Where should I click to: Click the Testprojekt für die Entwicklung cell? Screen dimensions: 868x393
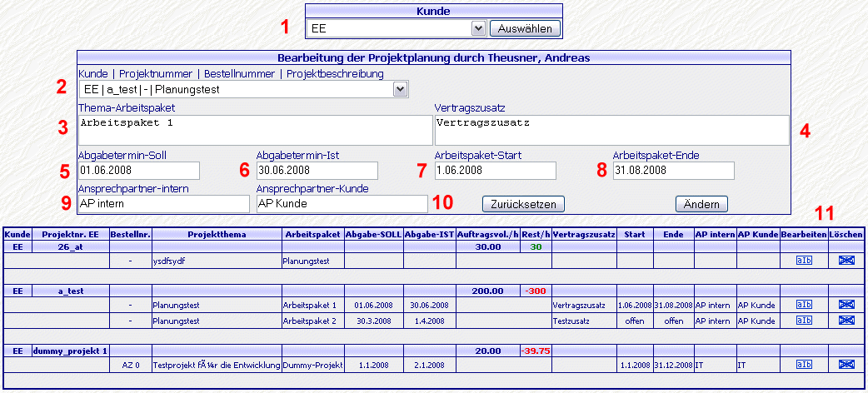217,365
